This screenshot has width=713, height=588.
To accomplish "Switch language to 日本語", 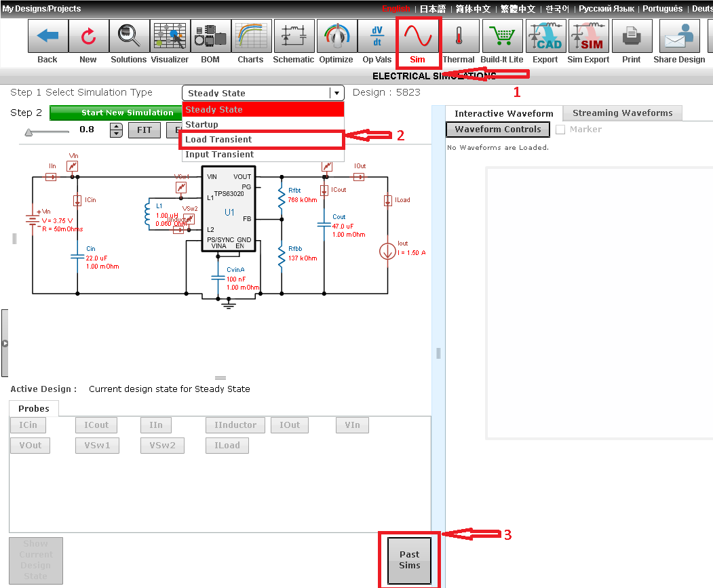I will point(432,9).
